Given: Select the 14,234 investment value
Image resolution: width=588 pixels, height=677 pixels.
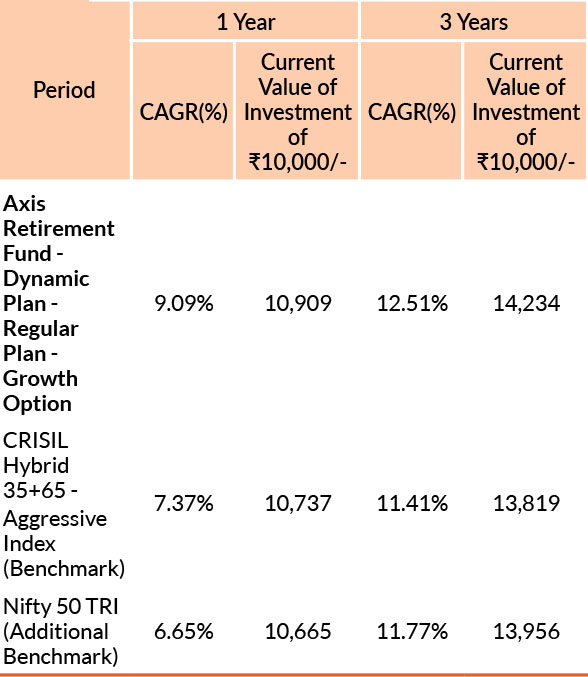Looking at the screenshot, I should coord(526,304).
